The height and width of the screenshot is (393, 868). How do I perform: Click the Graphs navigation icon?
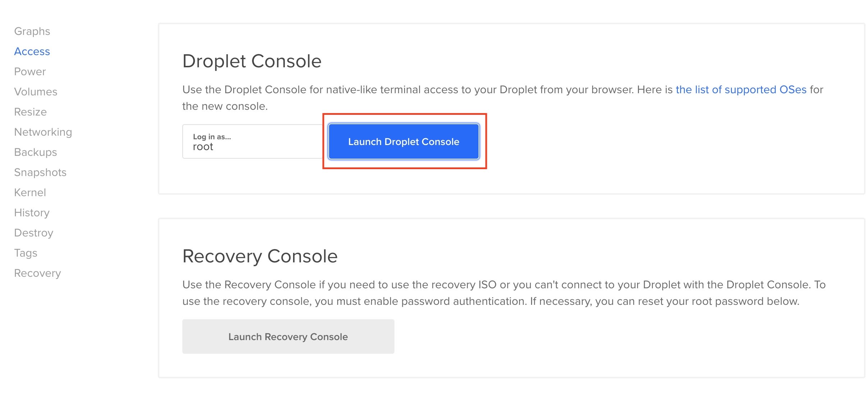click(x=31, y=31)
